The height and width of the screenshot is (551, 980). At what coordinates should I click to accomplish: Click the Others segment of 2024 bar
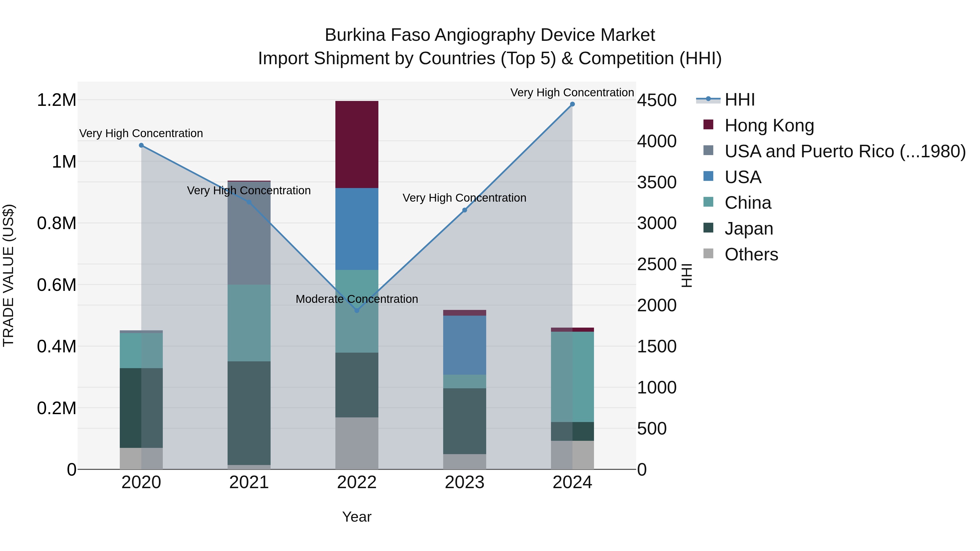click(572, 455)
